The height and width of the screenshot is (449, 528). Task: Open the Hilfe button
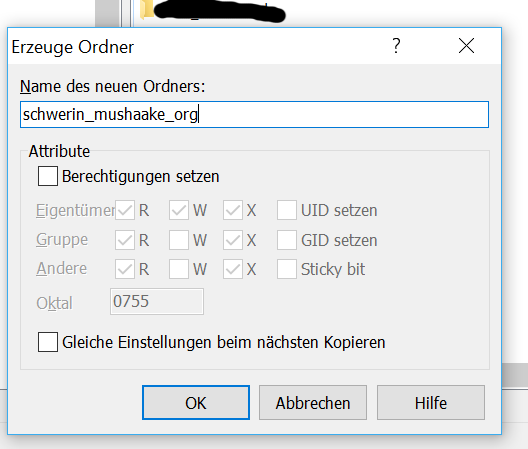[x=431, y=403]
